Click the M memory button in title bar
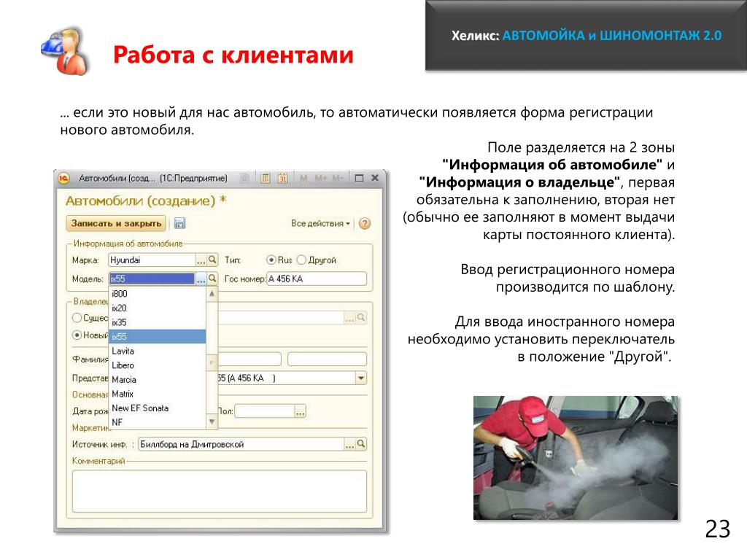Image resolution: width=747 pixels, height=560 pixels. [x=303, y=178]
